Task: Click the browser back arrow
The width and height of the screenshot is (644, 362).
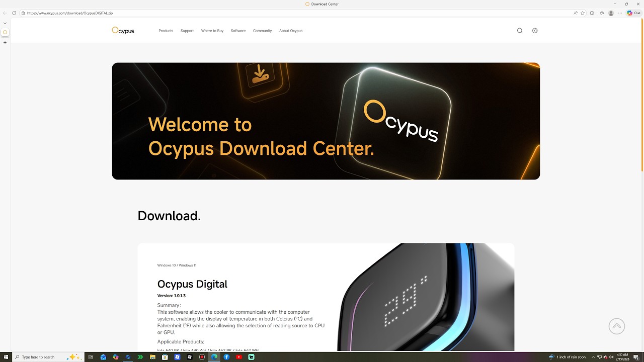Action: click(5, 13)
